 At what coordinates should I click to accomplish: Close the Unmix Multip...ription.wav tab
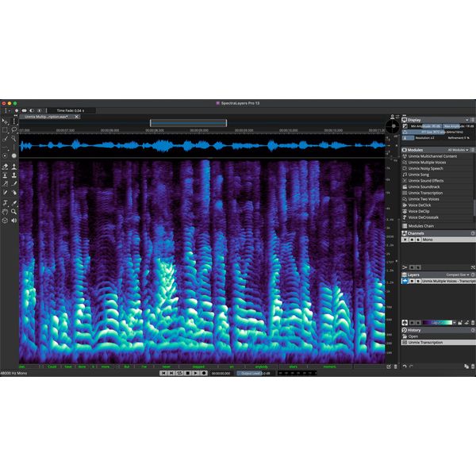[77, 117]
